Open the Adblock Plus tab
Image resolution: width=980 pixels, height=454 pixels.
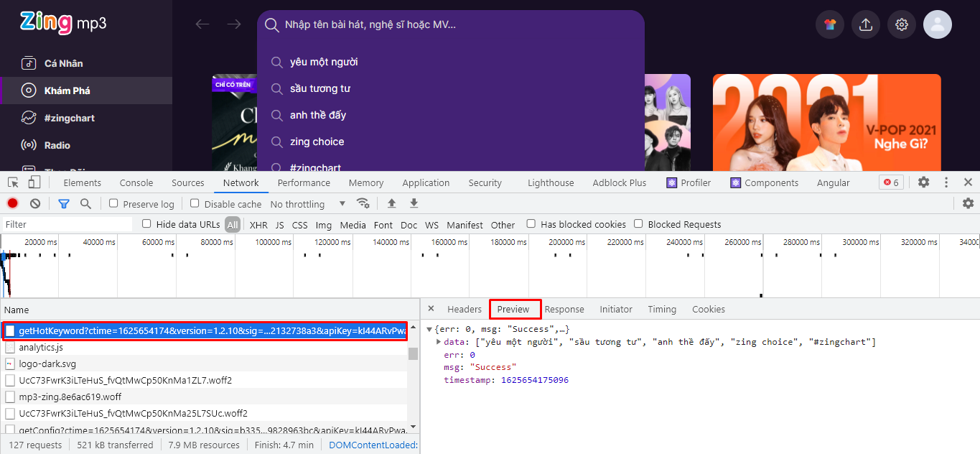[620, 182]
